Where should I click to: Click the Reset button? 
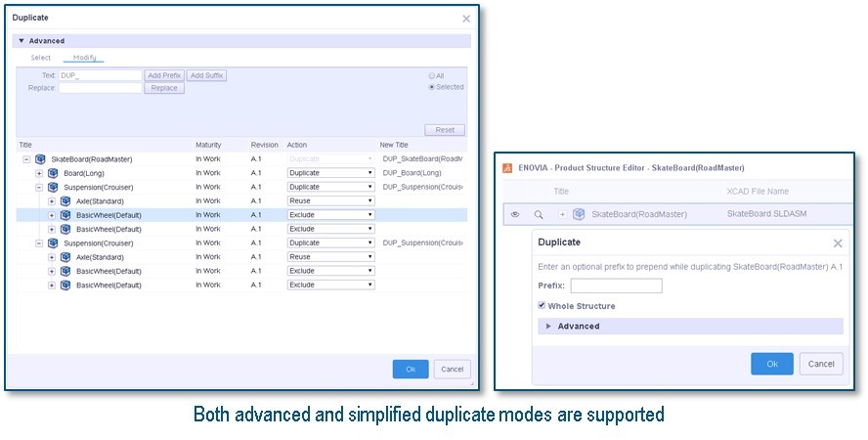[x=445, y=130]
